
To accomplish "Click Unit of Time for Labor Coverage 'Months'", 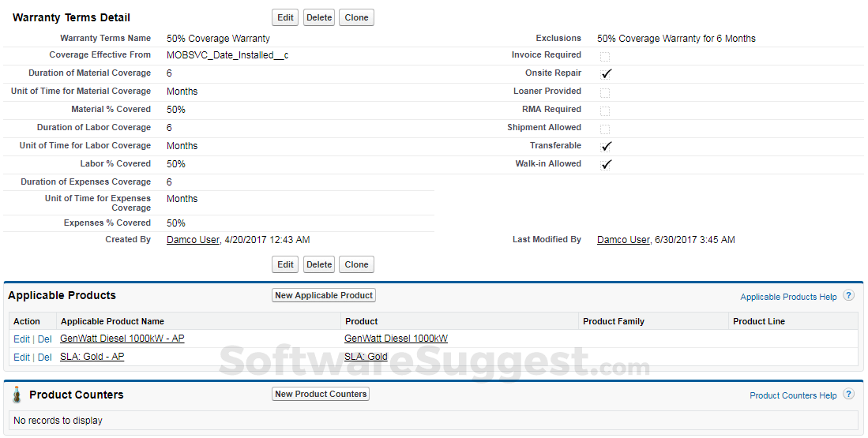I will [182, 145].
